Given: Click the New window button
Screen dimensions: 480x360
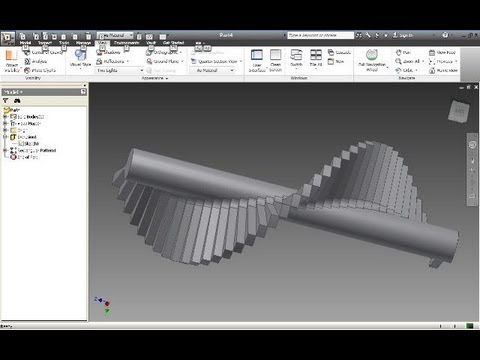Looking at the screenshot, I should [336, 61].
